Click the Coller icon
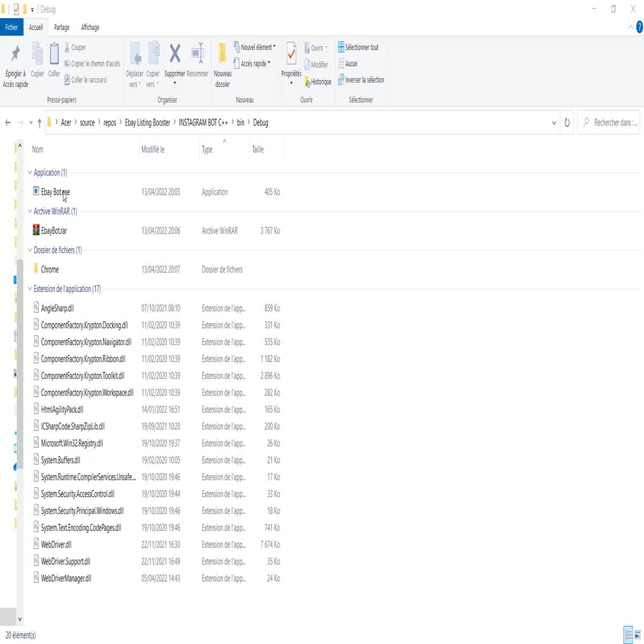Image resolution: width=644 pixels, height=644 pixels. pos(54,54)
